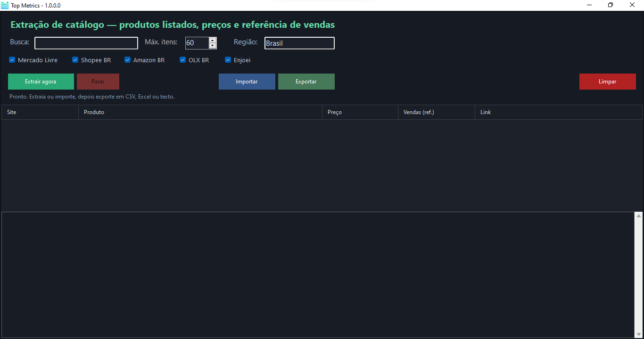Click the Site column header
The height and width of the screenshot is (339, 644).
[x=40, y=112]
